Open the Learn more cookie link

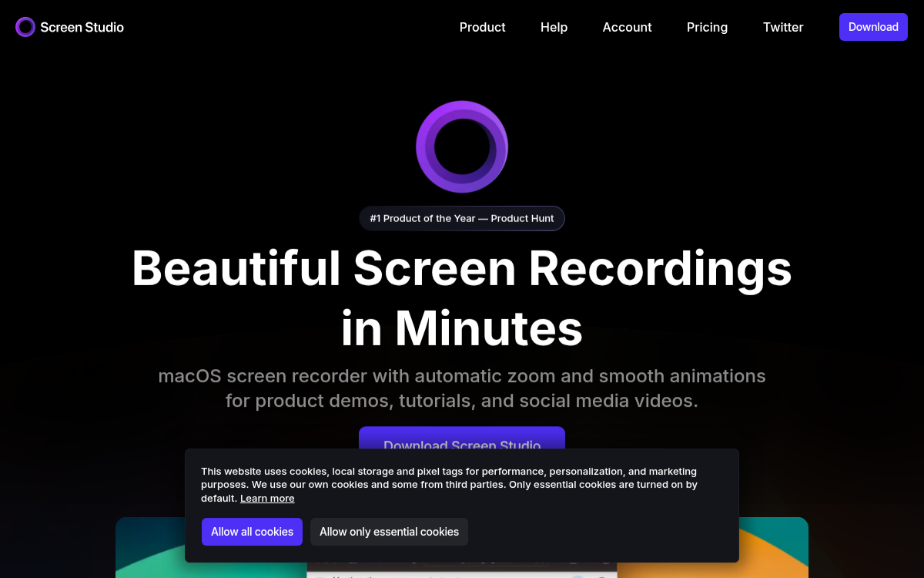267,499
